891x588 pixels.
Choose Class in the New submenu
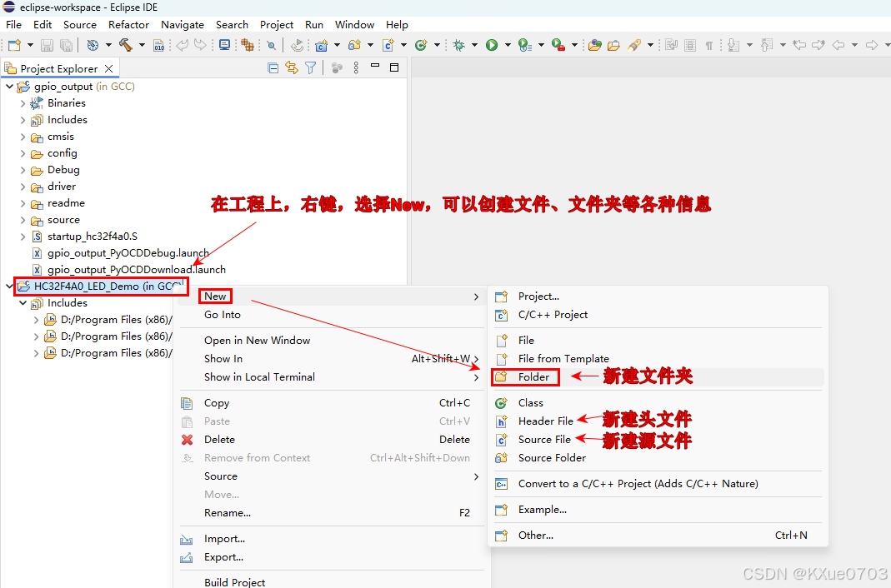[658, 403]
